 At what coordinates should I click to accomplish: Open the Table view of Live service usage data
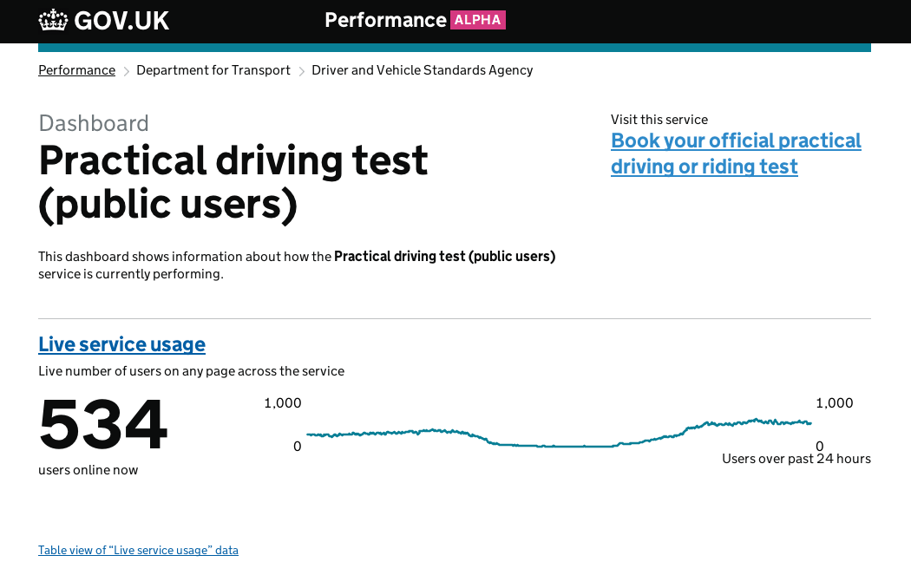pyautogui.click(x=138, y=550)
